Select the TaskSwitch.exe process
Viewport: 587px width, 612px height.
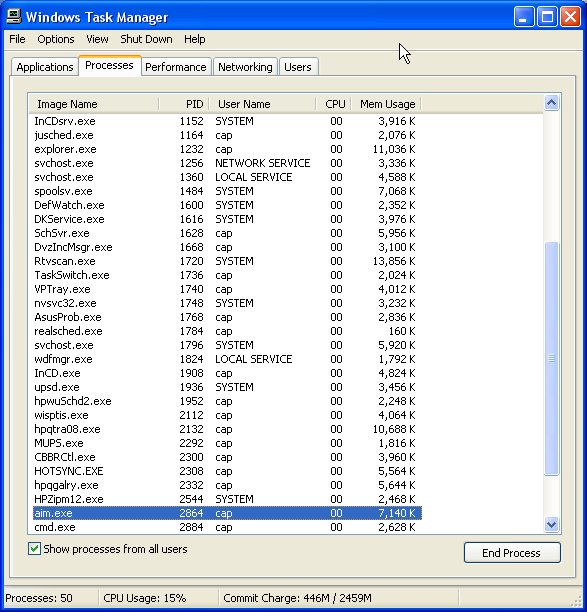[x=227, y=275]
